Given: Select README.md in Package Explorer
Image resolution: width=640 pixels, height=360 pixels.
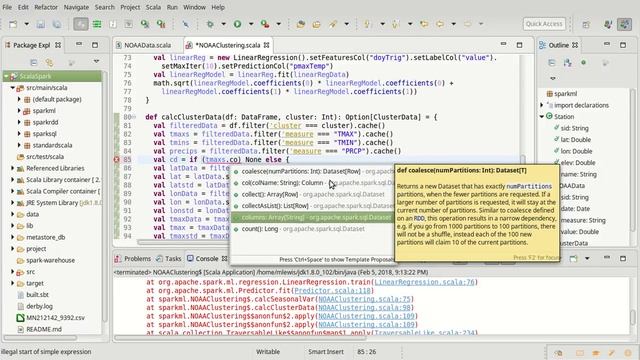Looking at the screenshot, I should point(40,329).
